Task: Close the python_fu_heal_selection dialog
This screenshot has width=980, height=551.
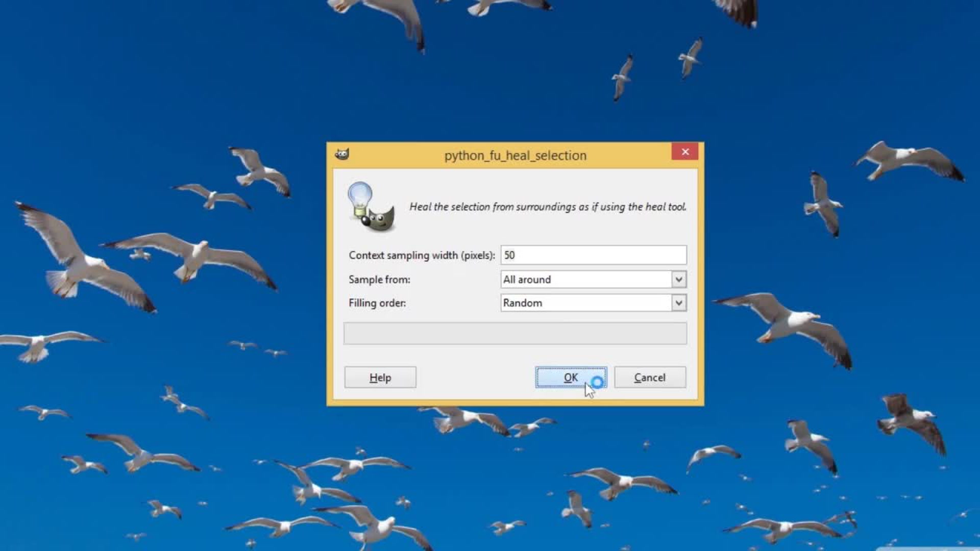Action: 685,152
